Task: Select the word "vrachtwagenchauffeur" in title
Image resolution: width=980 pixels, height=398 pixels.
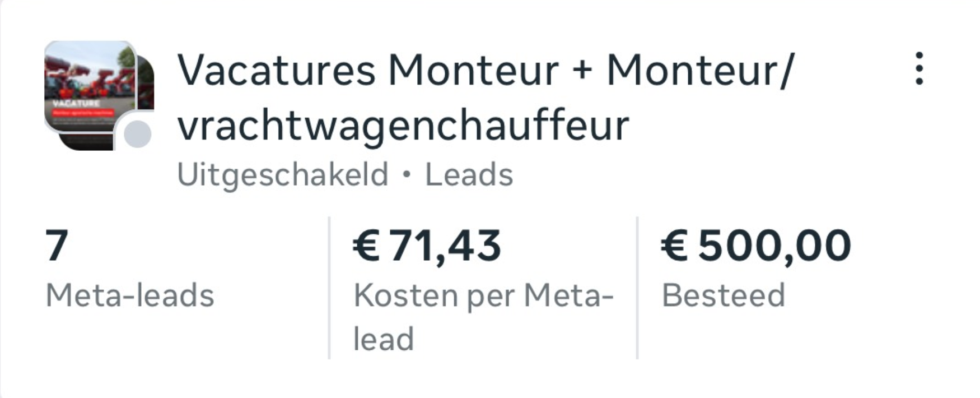Action: [x=403, y=126]
